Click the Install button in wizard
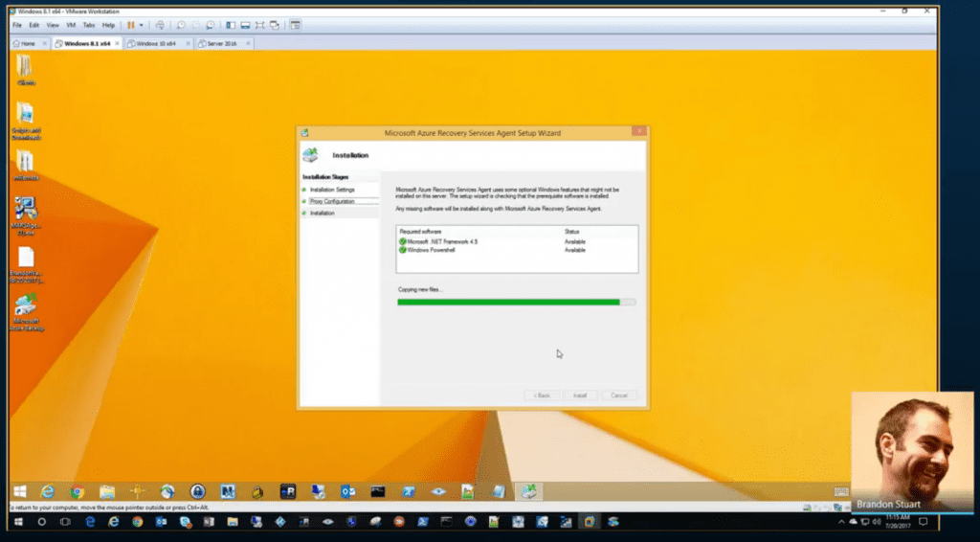The image size is (980, 542). (580, 395)
